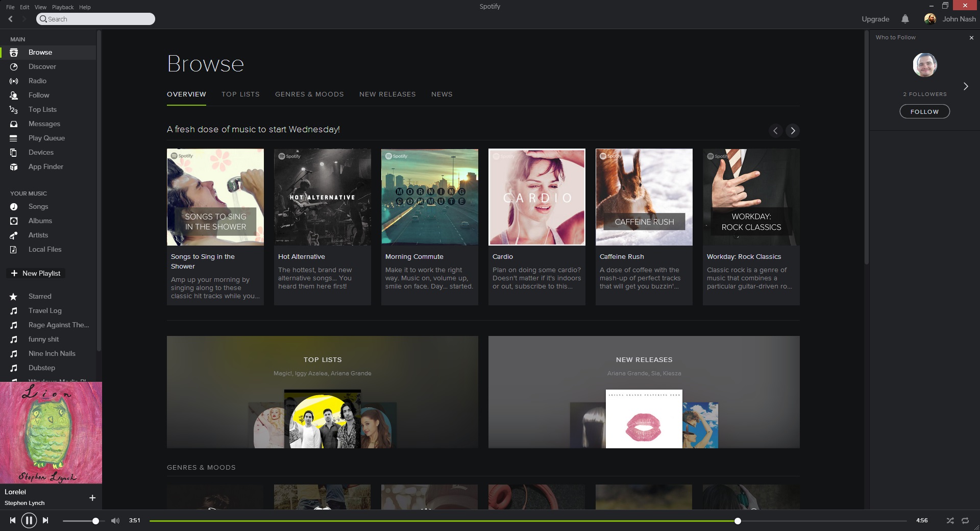
Task: Open the Top Lists sidebar icon
Action: click(14, 110)
